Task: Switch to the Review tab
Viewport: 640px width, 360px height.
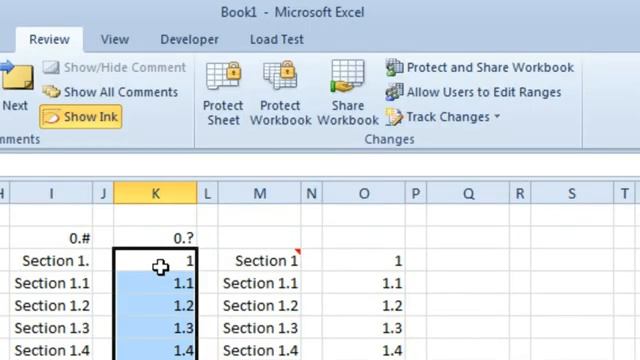Action: (x=49, y=40)
